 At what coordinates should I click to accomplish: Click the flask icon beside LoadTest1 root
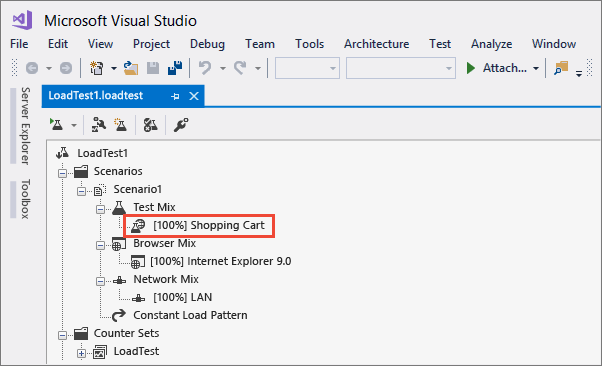(x=63, y=153)
